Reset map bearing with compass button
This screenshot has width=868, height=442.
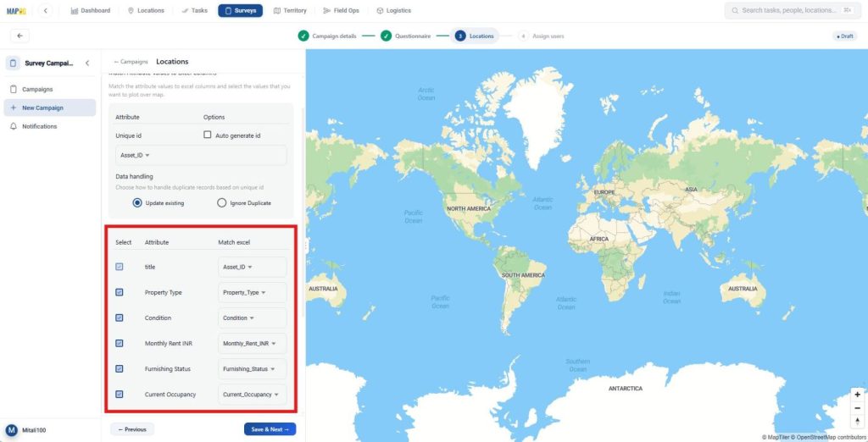click(858, 422)
